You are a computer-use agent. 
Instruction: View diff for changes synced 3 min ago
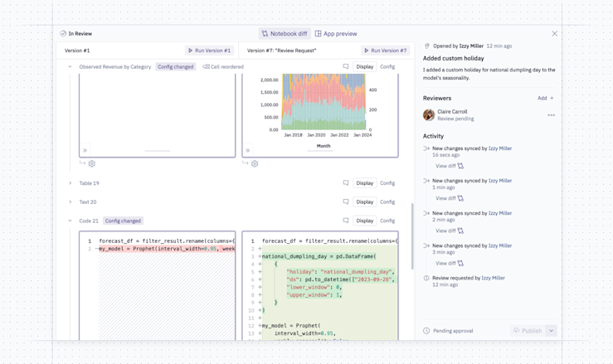pyautogui.click(x=450, y=264)
